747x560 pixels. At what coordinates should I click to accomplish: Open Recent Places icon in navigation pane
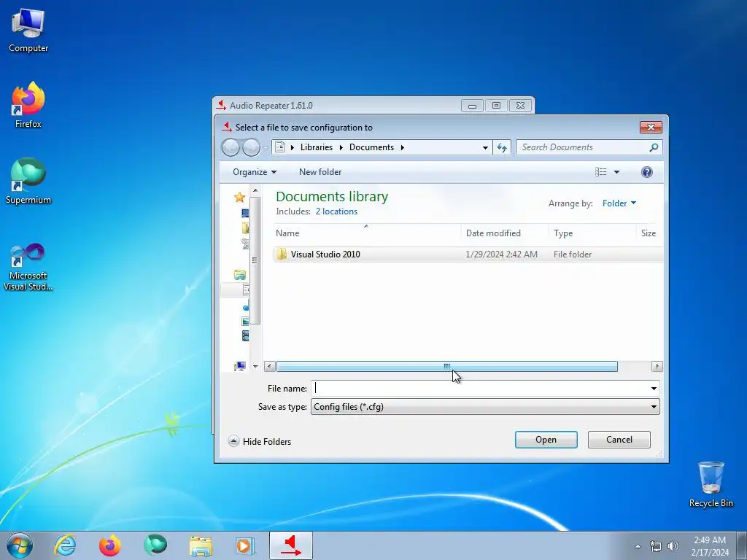click(x=245, y=244)
